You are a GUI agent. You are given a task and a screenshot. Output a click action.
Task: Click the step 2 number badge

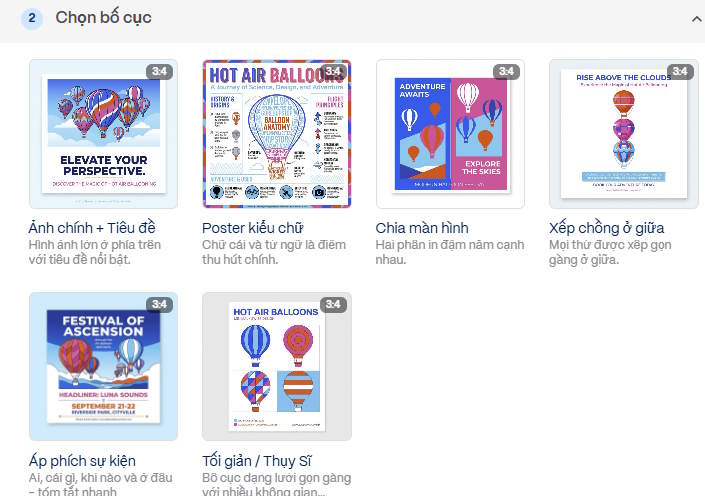tap(31, 18)
